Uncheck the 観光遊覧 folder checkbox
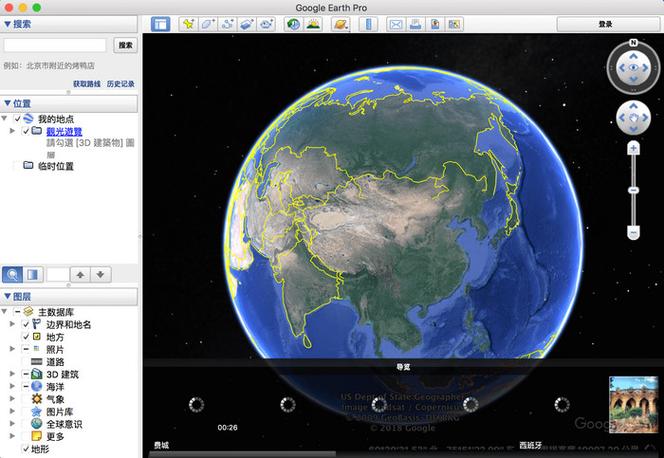Image resolution: width=664 pixels, height=458 pixels. pyautogui.click(x=25, y=131)
